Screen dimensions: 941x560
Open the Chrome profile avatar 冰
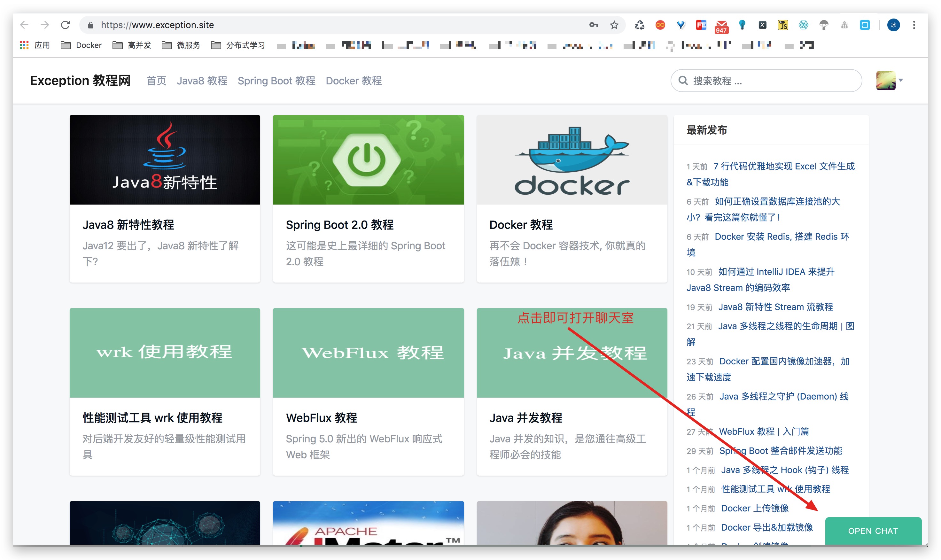893,25
